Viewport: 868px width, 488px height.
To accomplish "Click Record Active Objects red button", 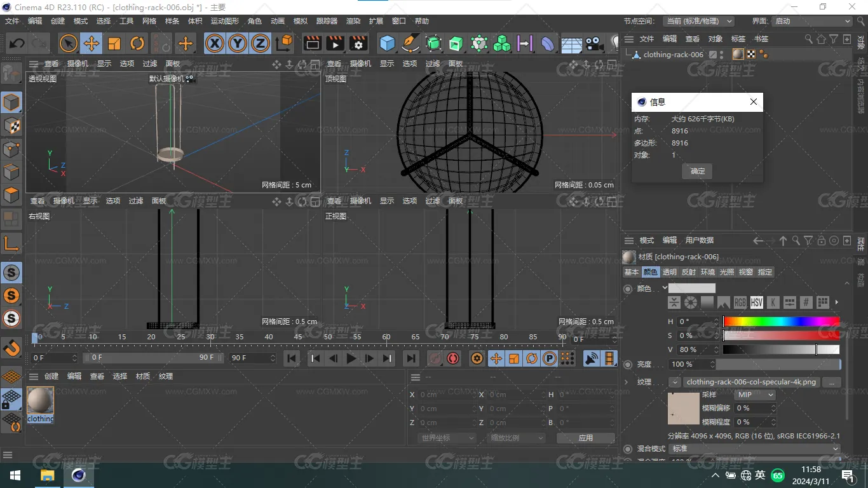I will pyautogui.click(x=435, y=358).
